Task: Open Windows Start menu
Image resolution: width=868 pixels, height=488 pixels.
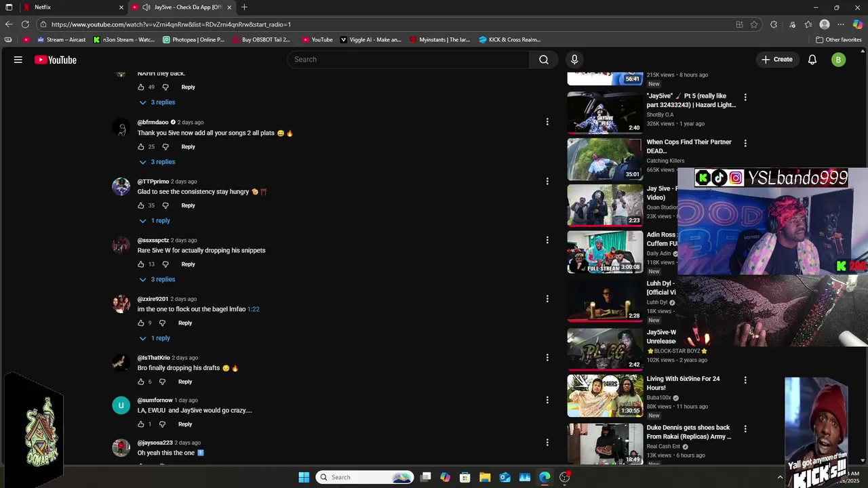Action: (x=304, y=477)
